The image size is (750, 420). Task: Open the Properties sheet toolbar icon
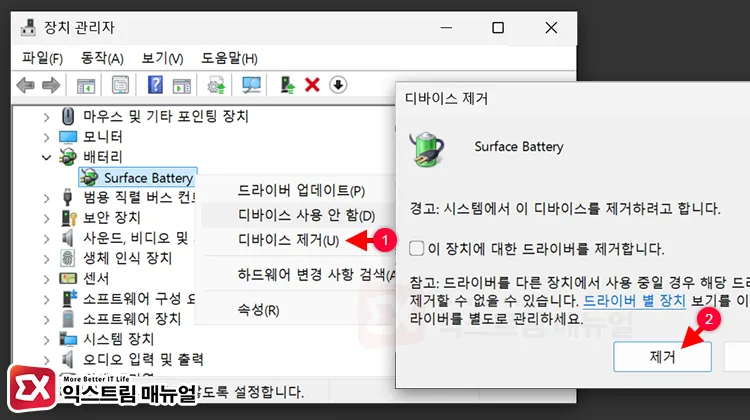click(x=120, y=86)
